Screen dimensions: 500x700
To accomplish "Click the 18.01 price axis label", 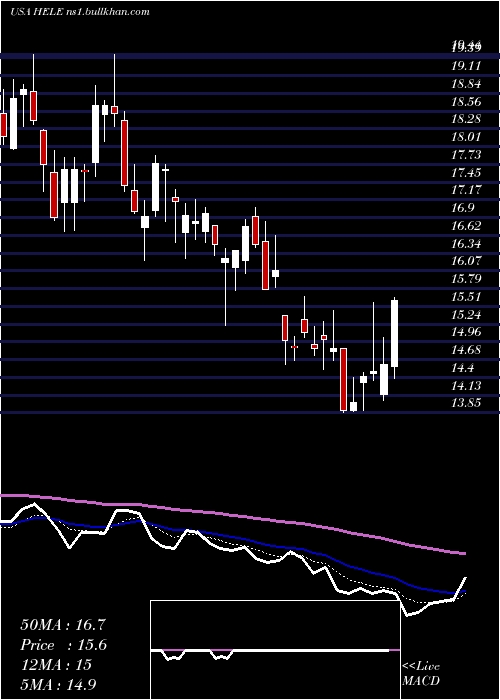I will coord(466,137).
